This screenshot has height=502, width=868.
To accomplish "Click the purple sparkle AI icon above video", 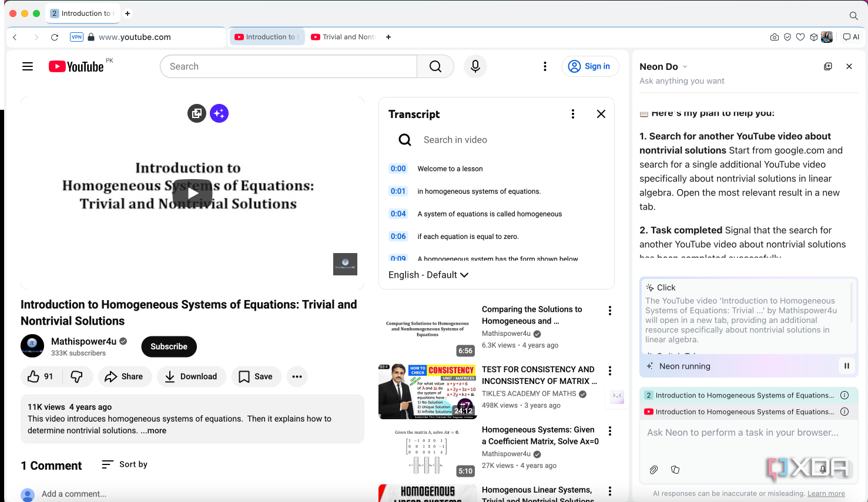I will [x=219, y=113].
